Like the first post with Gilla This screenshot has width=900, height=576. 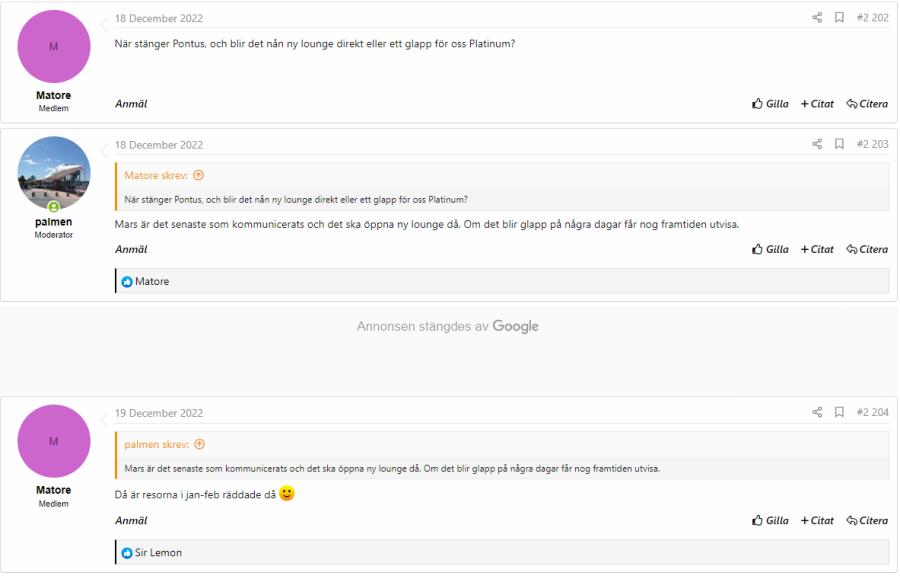pos(770,104)
